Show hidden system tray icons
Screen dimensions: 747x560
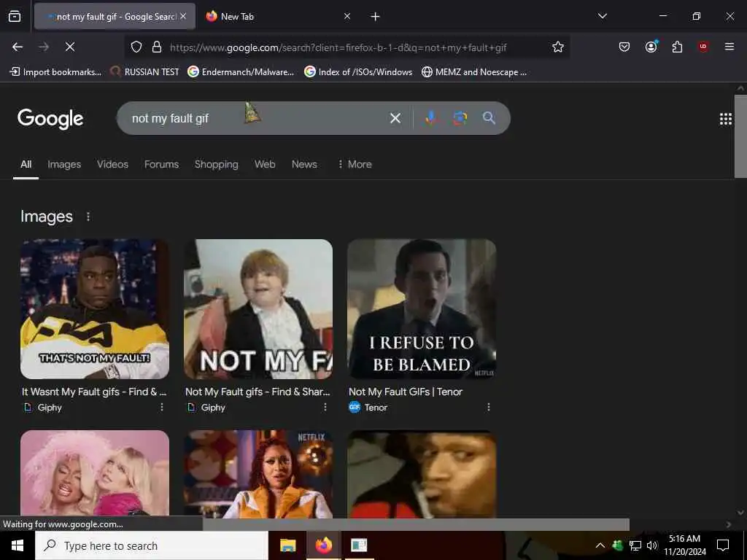(600, 545)
